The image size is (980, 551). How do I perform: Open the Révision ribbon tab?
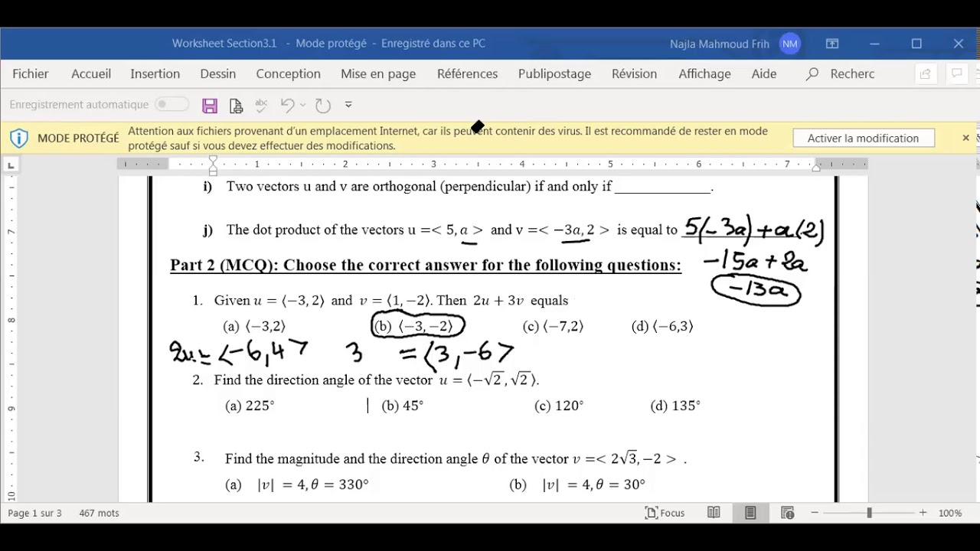pos(634,73)
